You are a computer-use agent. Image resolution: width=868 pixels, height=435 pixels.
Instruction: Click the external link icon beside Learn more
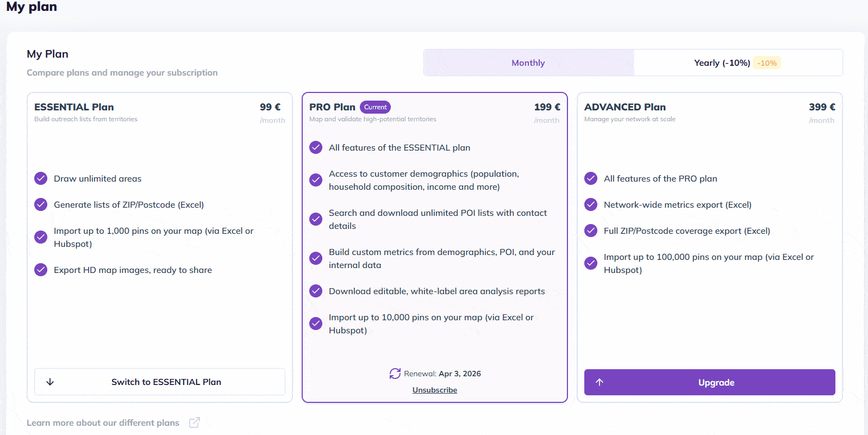194,422
